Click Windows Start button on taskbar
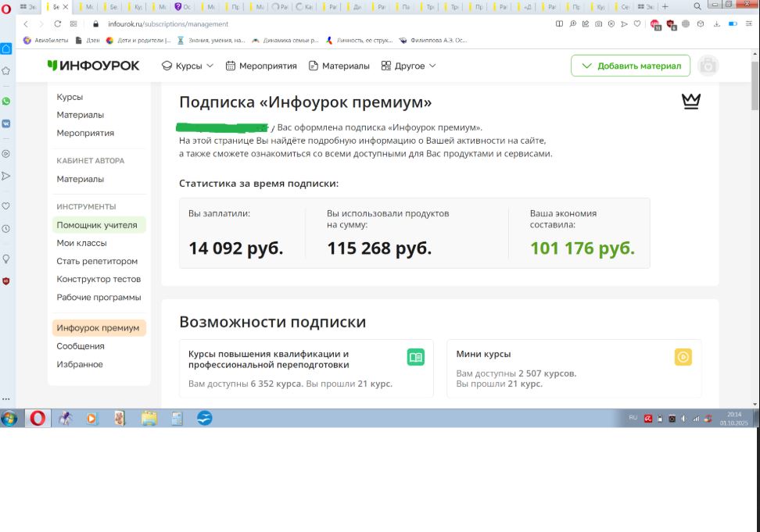760x532 pixels. pyautogui.click(x=10, y=418)
